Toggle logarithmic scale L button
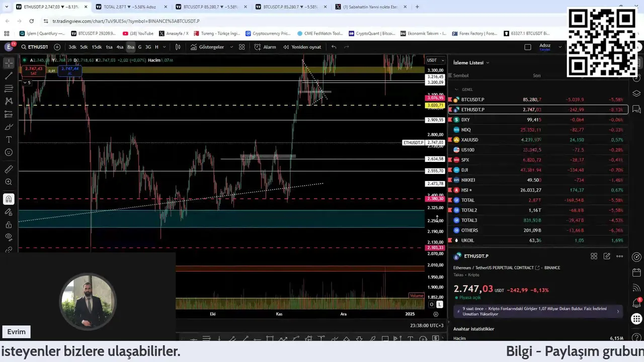 (440, 304)
